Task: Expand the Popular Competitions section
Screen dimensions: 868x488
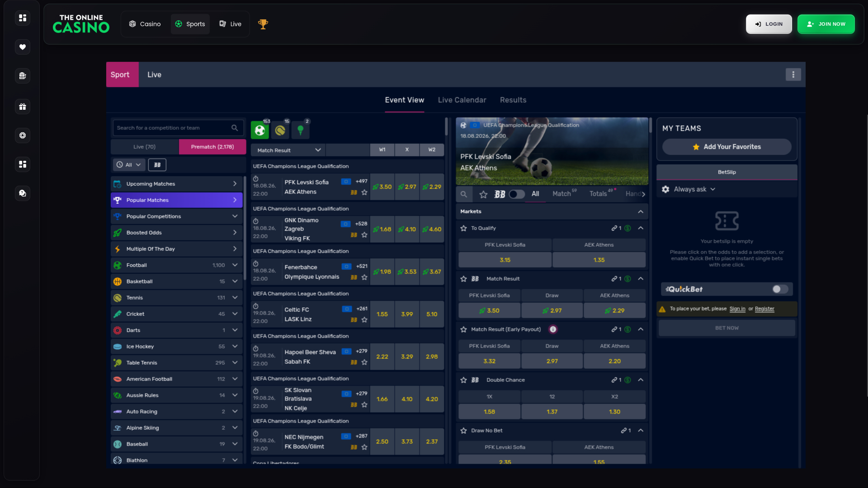Action: (x=177, y=216)
